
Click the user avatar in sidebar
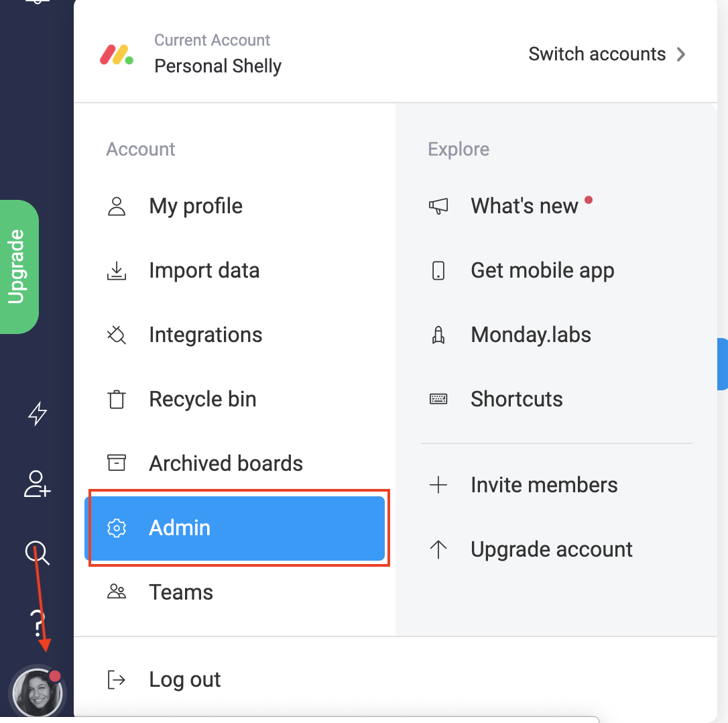(37, 693)
